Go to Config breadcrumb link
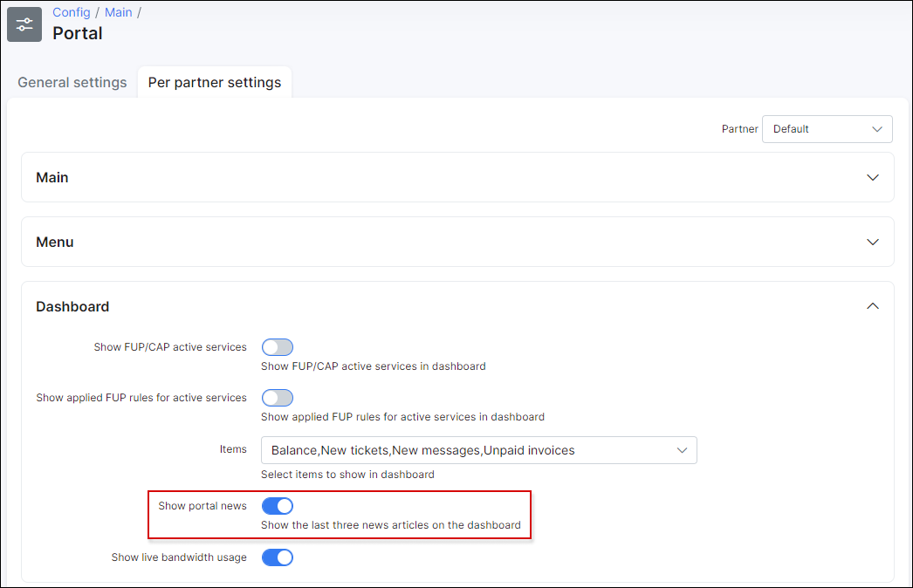Viewport: 913px width, 588px height. pyautogui.click(x=72, y=12)
